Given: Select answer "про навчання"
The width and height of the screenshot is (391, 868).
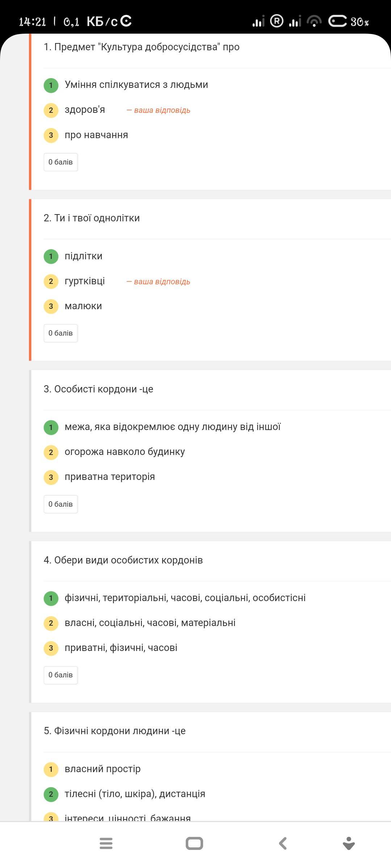Looking at the screenshot, I should tap(96, 135).
